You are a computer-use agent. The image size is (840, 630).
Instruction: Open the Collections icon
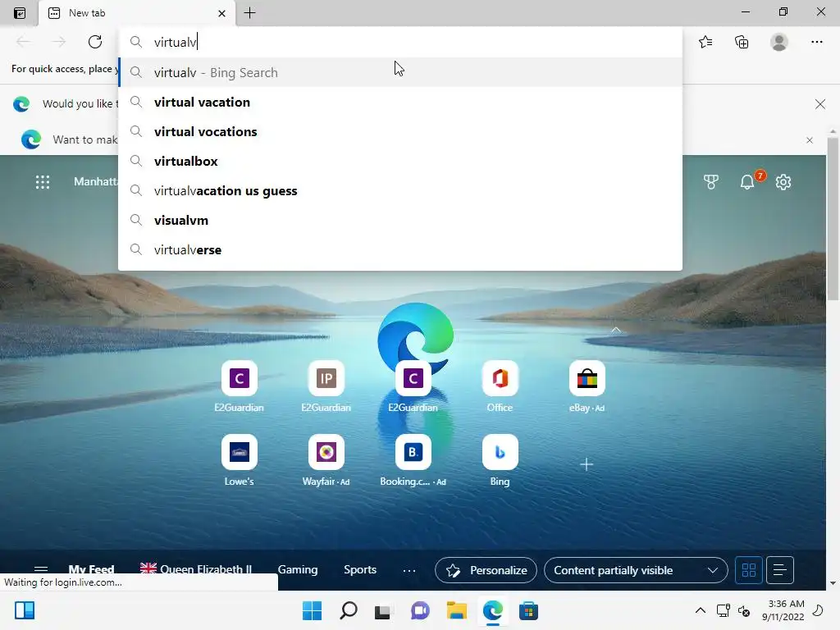[x=742, y=42]
